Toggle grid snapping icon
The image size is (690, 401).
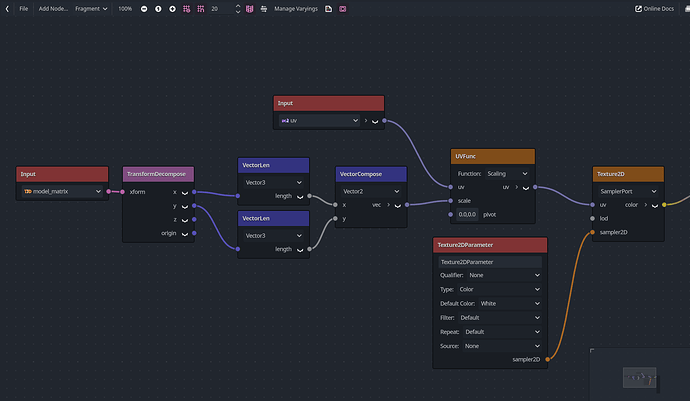200,8
